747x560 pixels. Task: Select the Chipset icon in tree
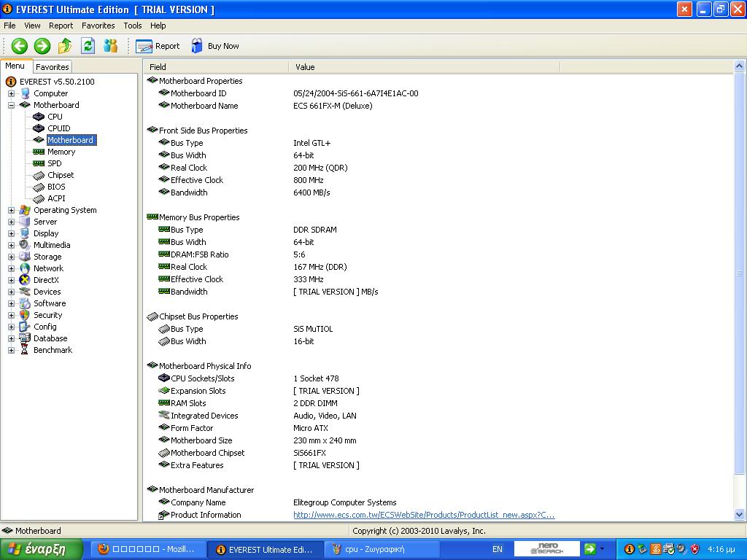pos(39,175)
